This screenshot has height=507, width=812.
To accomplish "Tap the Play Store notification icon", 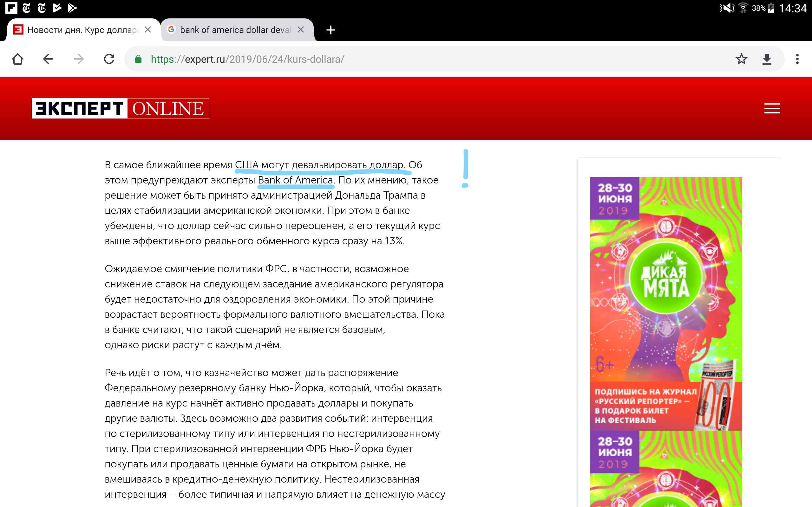I will pos(72,8).
